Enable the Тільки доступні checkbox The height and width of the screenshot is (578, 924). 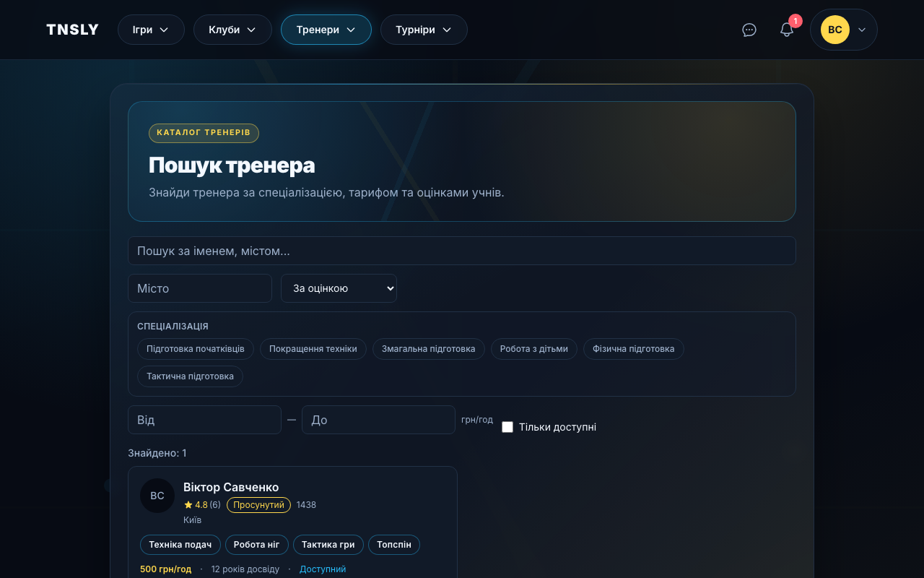pos(507,427)
